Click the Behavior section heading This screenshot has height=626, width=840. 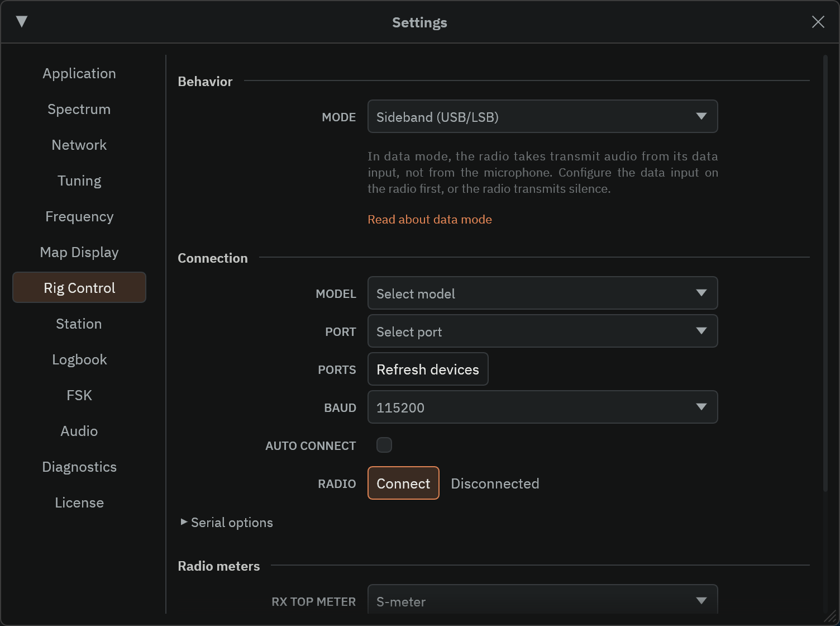(x=205, y=82)
